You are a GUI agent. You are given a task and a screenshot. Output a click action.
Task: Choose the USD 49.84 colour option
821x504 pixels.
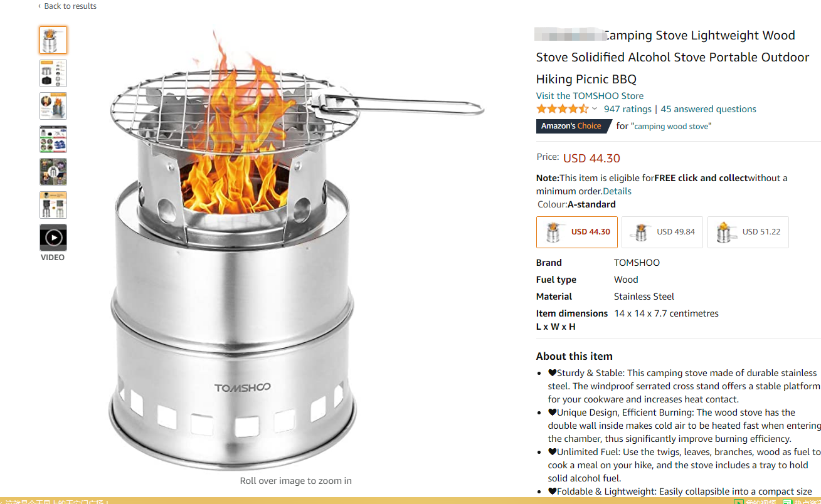tap(662, 232)
